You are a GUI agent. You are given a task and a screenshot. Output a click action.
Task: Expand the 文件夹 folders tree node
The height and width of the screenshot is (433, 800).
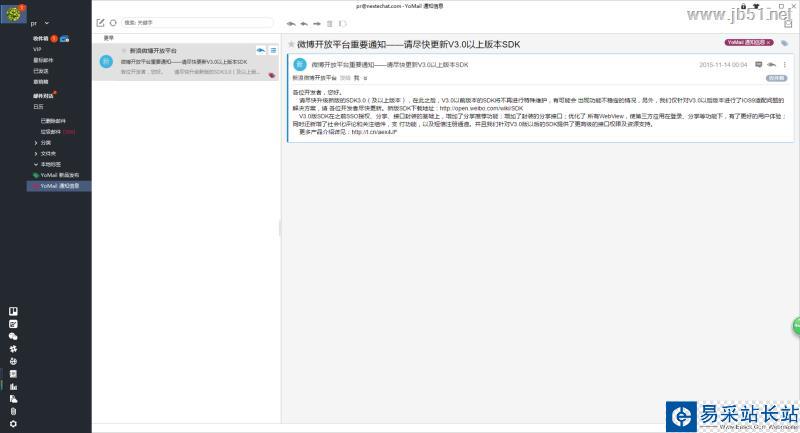pos(36,154)
